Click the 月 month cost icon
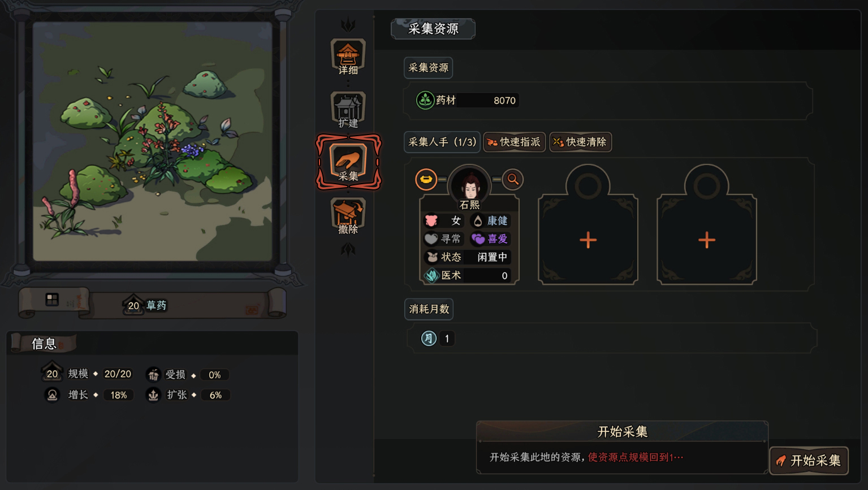This screenshot has width=868, height=490. click(x=429, y=338)
